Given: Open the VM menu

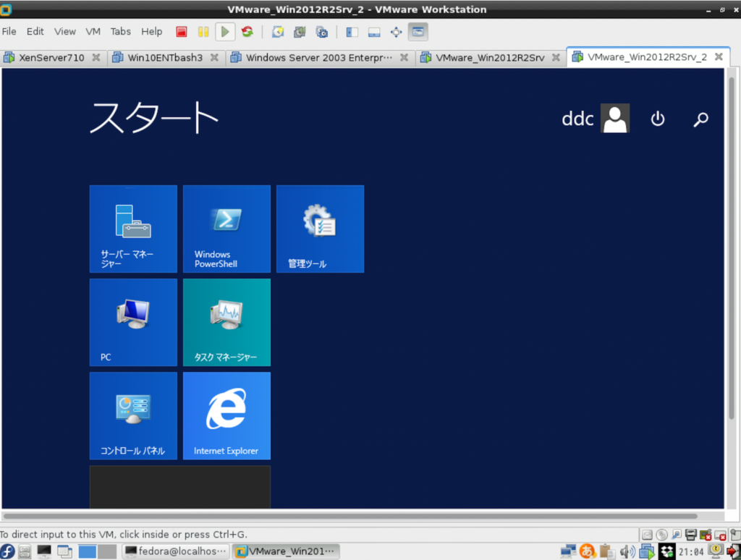Looking at the screenshot, I should 93,31.
